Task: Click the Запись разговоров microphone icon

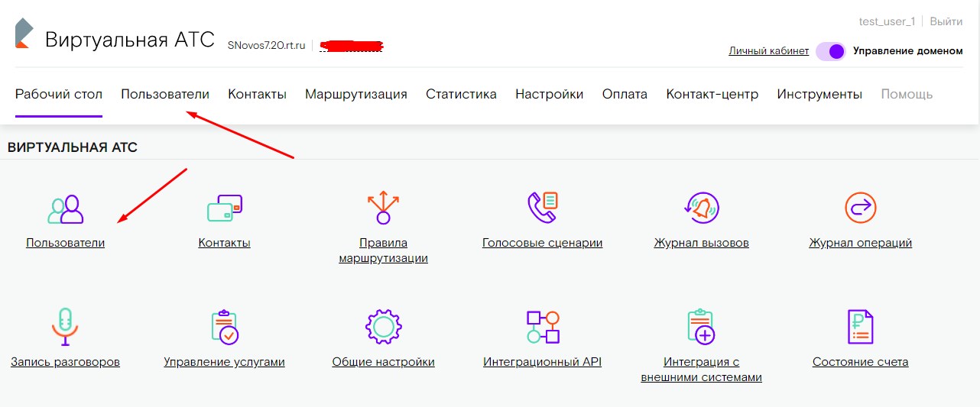Action: (65, 327)
